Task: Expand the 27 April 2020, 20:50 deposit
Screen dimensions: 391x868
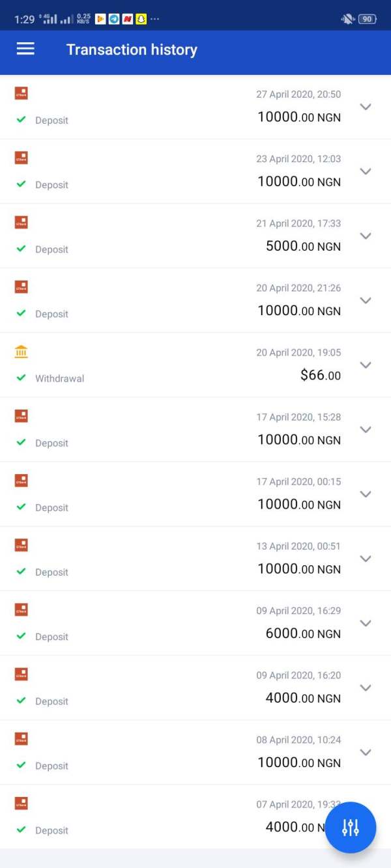Action: click(x=366, y=107)
